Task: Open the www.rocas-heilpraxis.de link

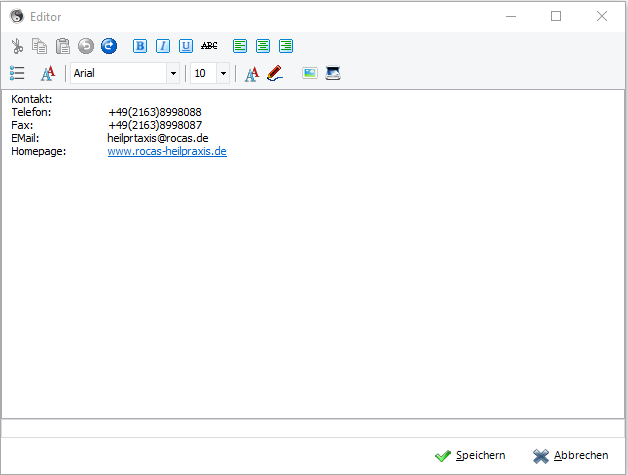Action: 167,151
